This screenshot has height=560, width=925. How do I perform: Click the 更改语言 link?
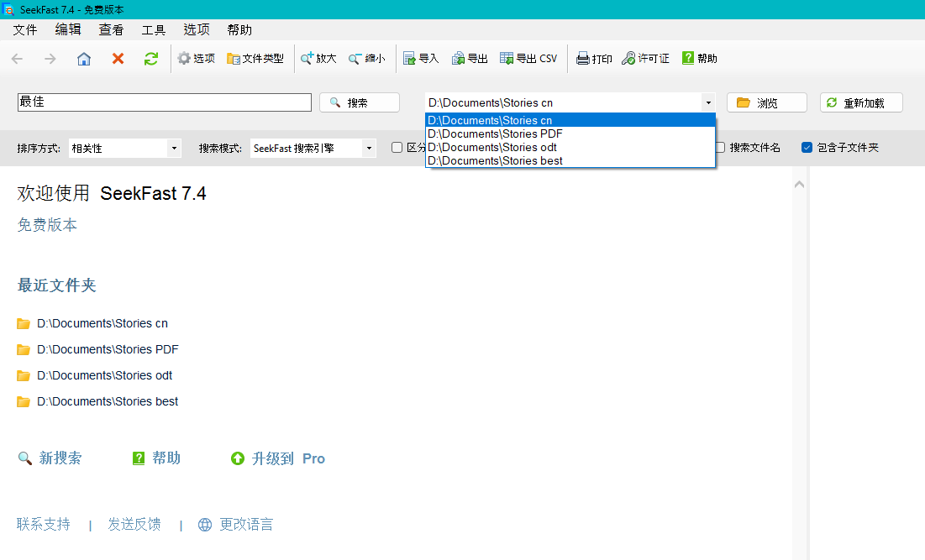pos(246,524)
